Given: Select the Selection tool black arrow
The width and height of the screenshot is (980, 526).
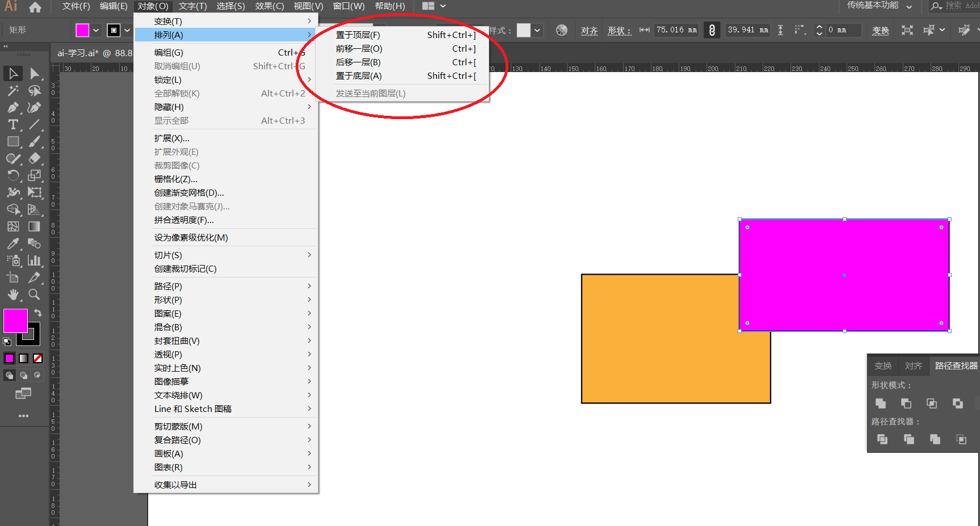Looking at the screenshot, I should tap(13, 73).
